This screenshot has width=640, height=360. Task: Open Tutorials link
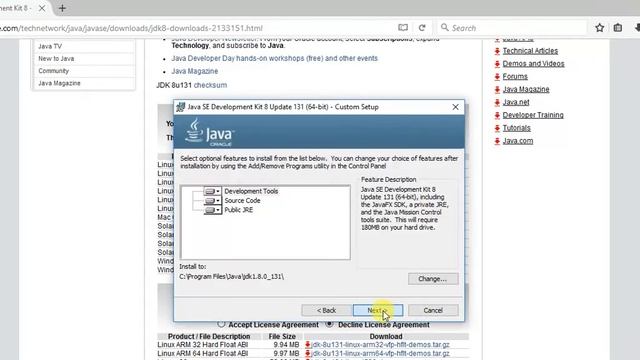tap(516, 128)
